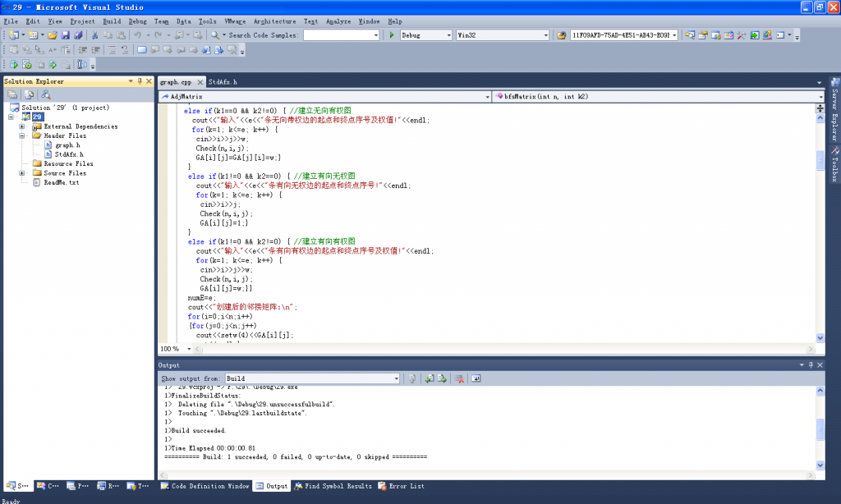The image size is (841, 504).
Task: Click the Open File folder icon
Action: coord(53,35)
